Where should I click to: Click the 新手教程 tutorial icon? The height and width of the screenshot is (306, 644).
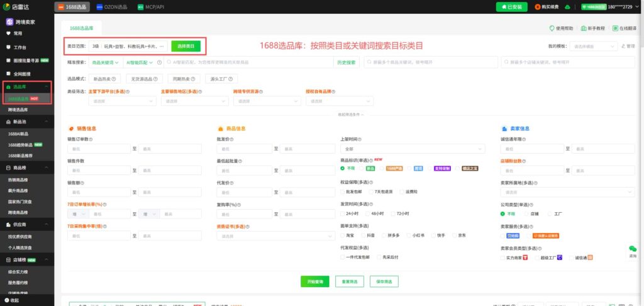pos(584,28)
